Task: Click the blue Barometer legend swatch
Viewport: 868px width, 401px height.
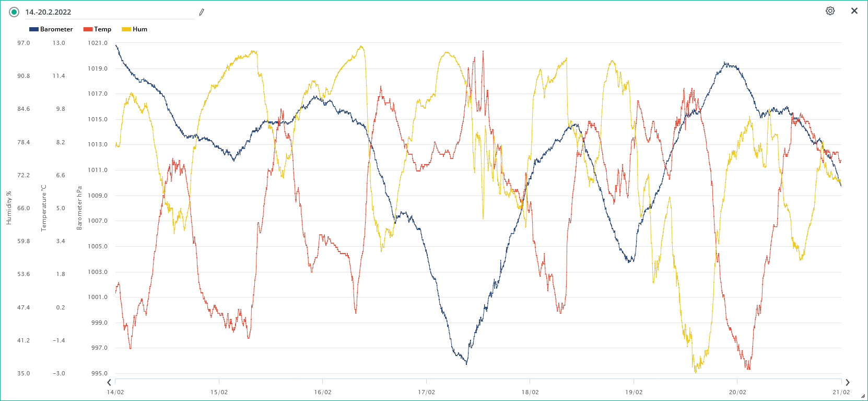Action: click(x=34, y=29)
